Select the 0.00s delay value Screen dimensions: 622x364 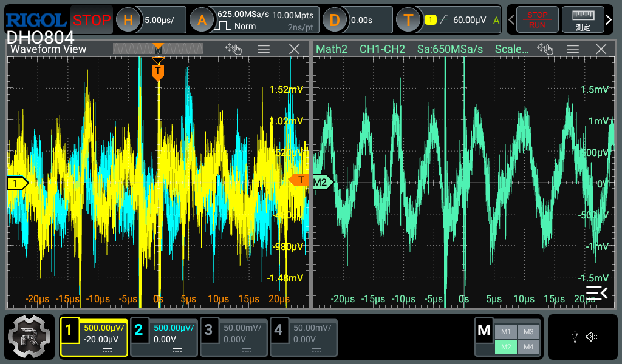point(361,20)
